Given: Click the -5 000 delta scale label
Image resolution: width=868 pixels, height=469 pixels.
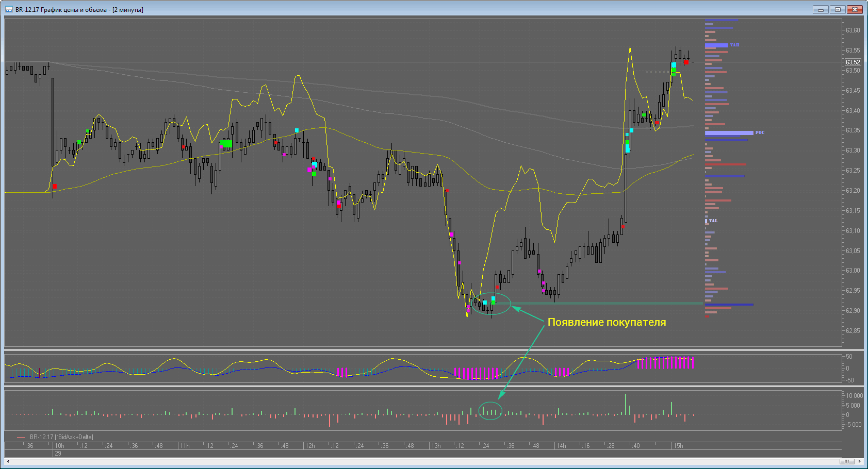Looking at the screenshot, I should click(x=854, y=425).
